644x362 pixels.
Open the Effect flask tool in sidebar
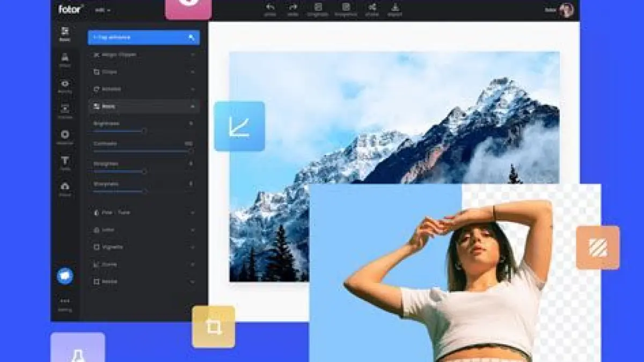[65, 58]
